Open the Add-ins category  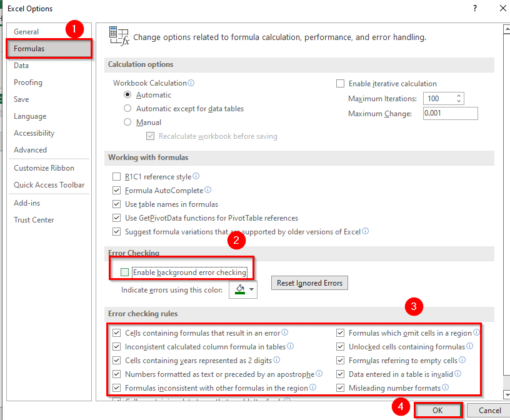[49, 203]
